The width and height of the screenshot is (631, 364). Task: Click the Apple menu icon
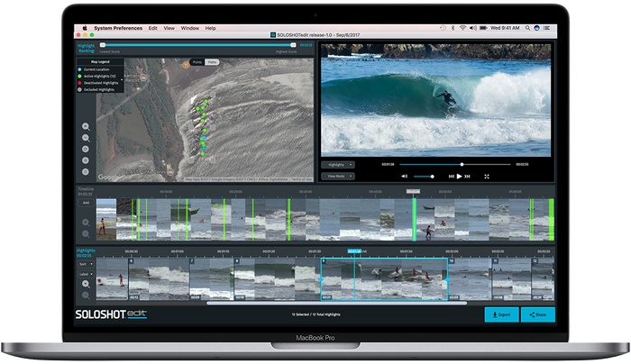85,28
